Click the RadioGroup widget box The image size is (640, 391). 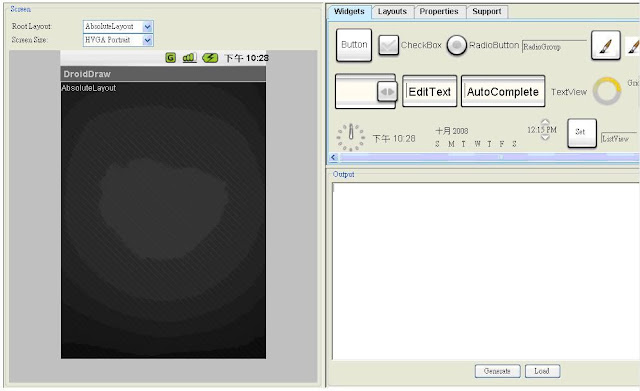click(554, 47)
